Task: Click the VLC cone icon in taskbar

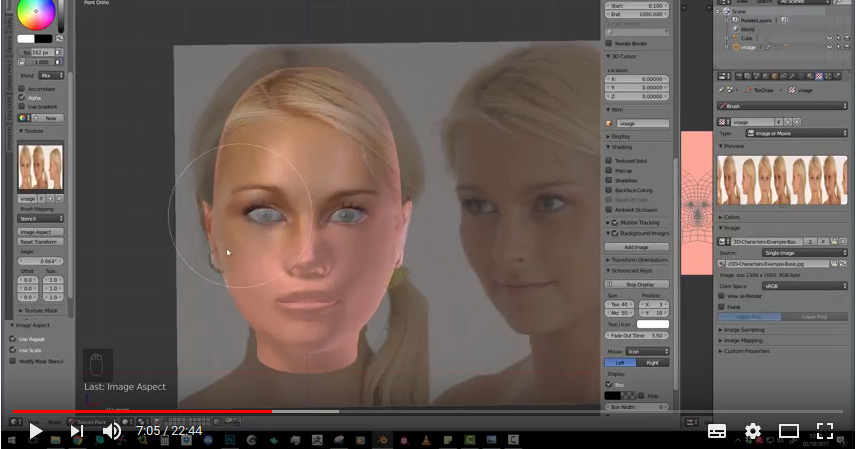Action: tap(426, 440)
